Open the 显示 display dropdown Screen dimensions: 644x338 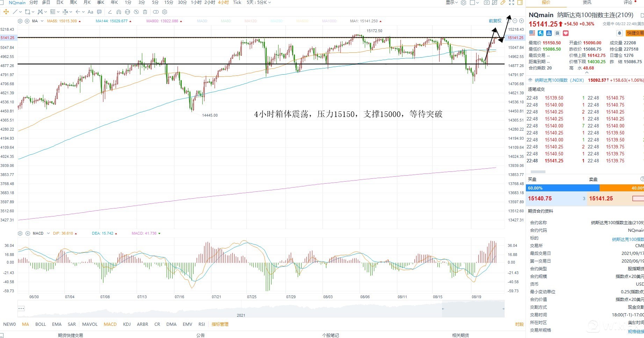click(451, 2)
